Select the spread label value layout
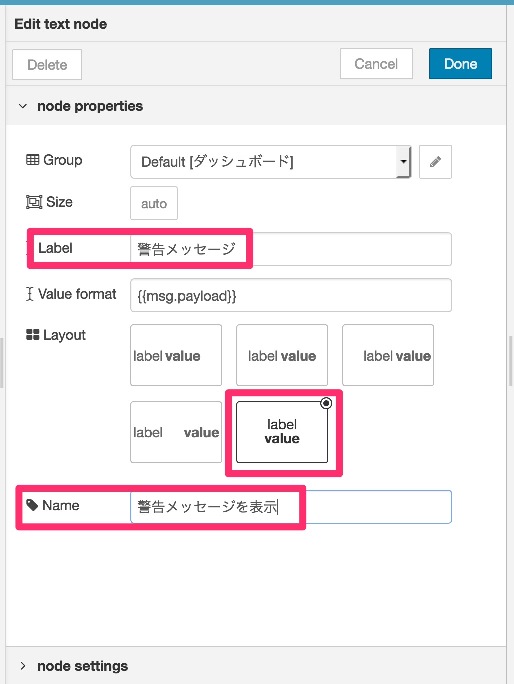The height and width of the screenshot is (684, 514). [x=176, y=432]
